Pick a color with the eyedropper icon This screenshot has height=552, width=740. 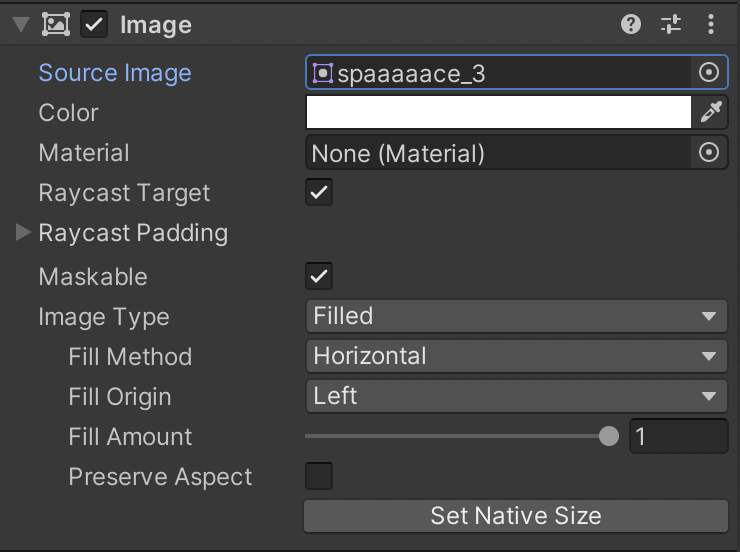coord(710,113)
